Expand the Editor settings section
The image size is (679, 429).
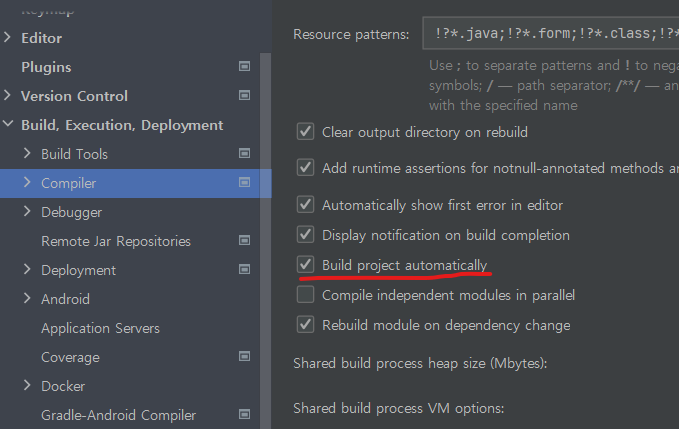(7, 37)
